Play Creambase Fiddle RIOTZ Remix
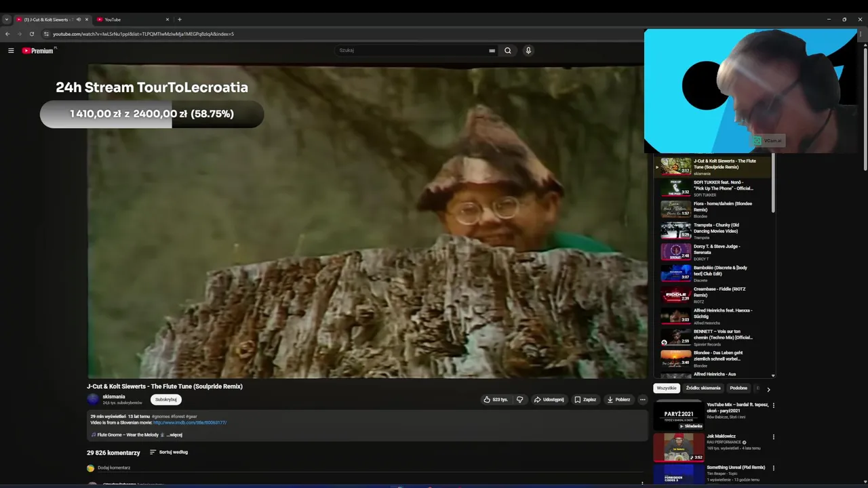 (713, 294)
